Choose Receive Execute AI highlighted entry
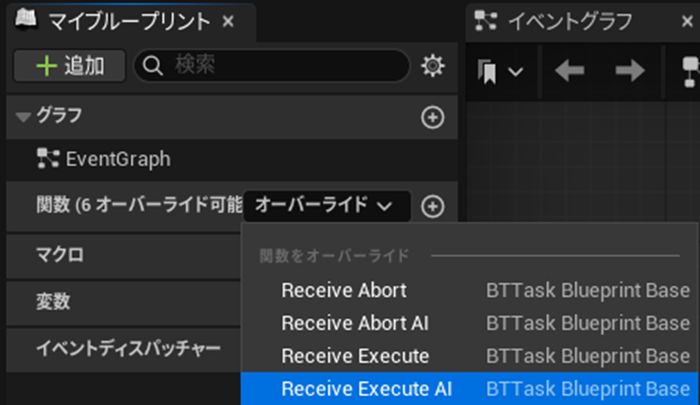Viewport: 700px width, 405px height. point(366,389)
